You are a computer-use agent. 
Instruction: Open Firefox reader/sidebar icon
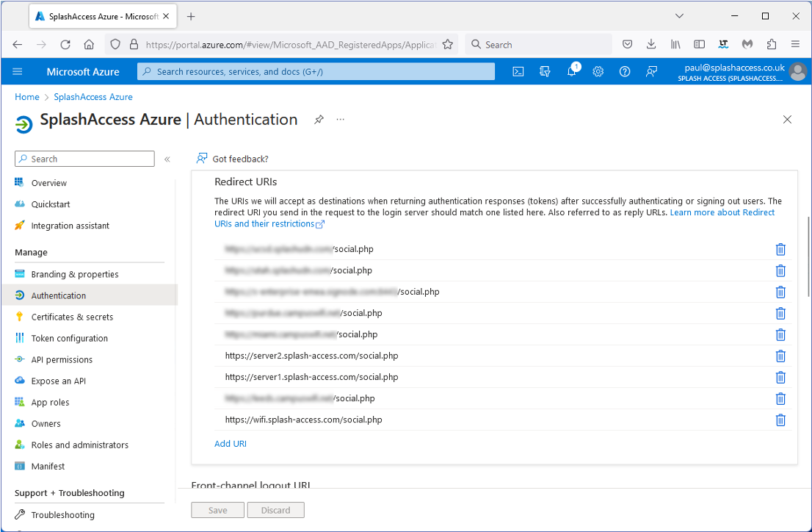click(x=699, y=45)
